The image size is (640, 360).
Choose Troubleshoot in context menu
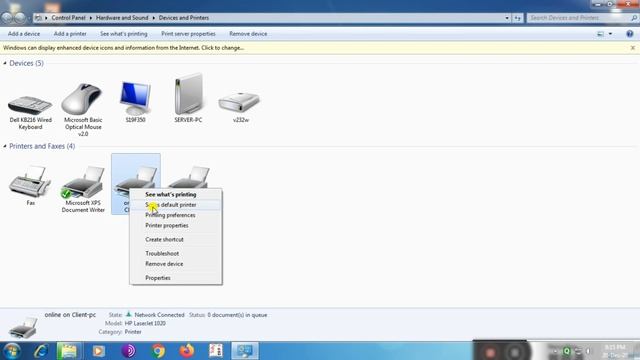point(176,253)
